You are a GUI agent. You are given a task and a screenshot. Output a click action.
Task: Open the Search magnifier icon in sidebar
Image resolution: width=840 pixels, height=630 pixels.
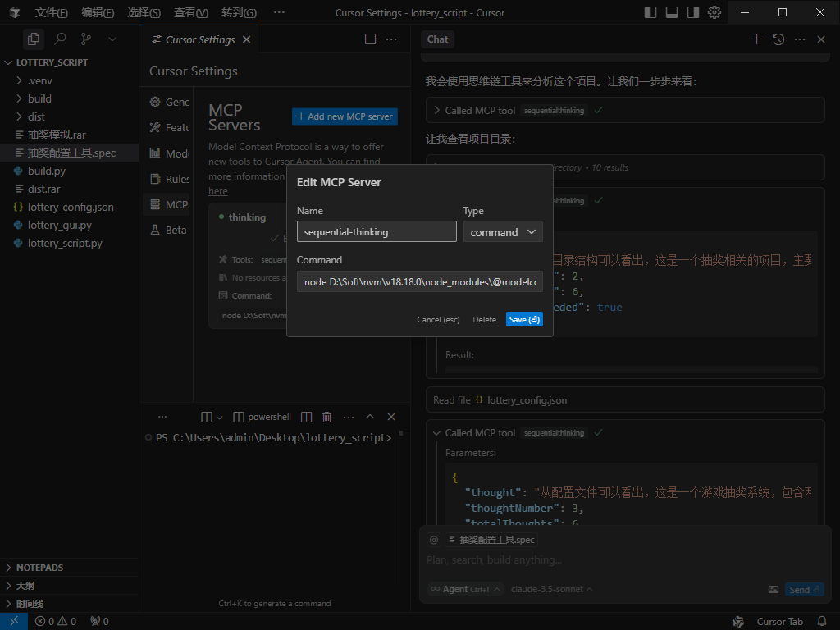pyautogui.click(x=61, y=39)
